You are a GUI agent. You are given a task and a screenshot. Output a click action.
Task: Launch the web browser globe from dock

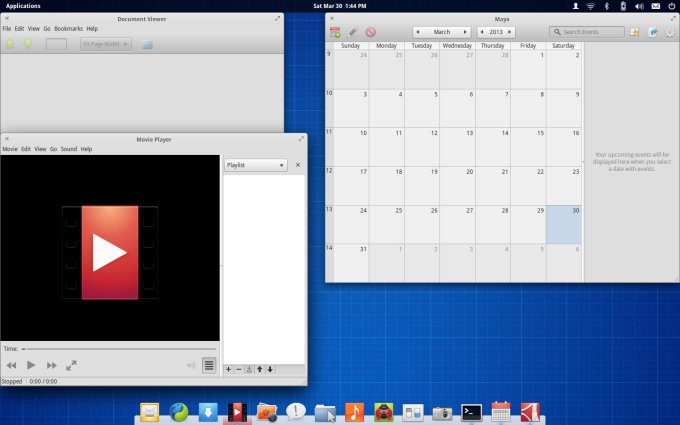click(179, 412)
